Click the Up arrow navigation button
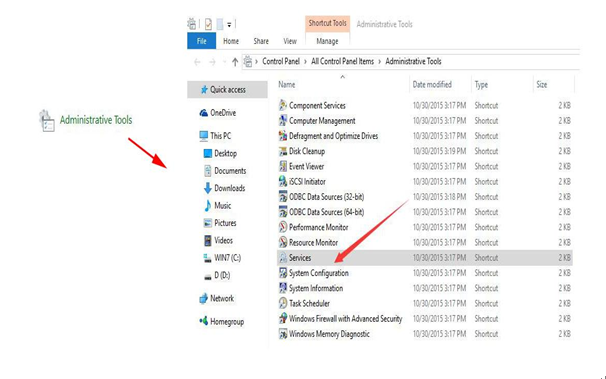Screen dimensions: 606x379 click(235, 62)
